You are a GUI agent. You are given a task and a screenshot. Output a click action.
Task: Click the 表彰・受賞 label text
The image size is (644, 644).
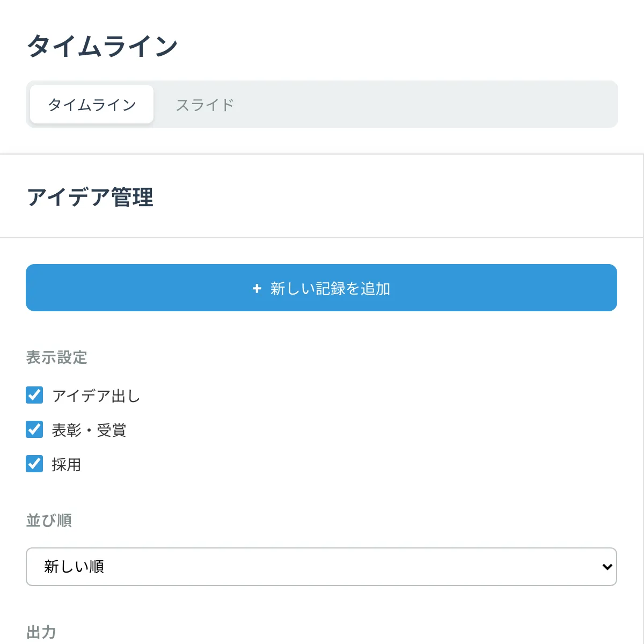pos(89,430)
